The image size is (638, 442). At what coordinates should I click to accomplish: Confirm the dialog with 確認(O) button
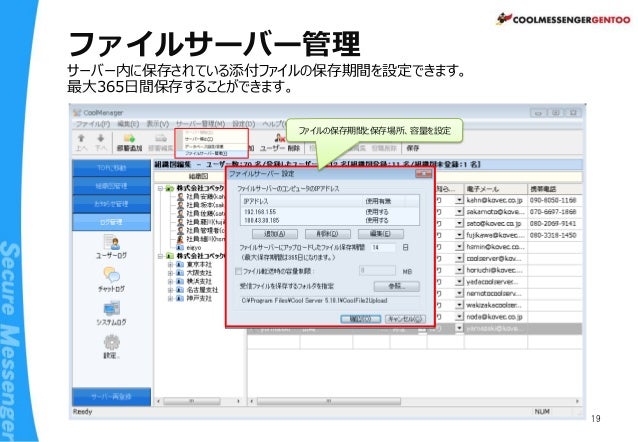tap(361, 319)
